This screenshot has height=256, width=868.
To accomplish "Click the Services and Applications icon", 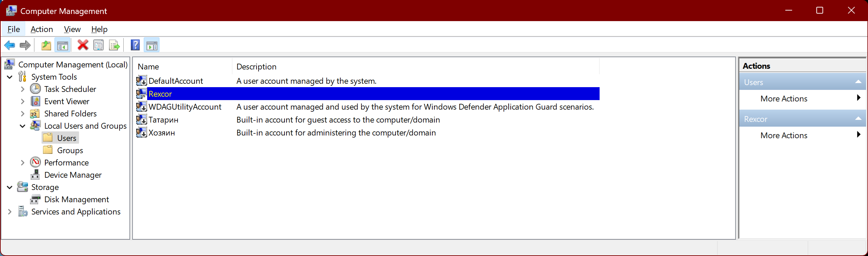I will pos(22,211).
